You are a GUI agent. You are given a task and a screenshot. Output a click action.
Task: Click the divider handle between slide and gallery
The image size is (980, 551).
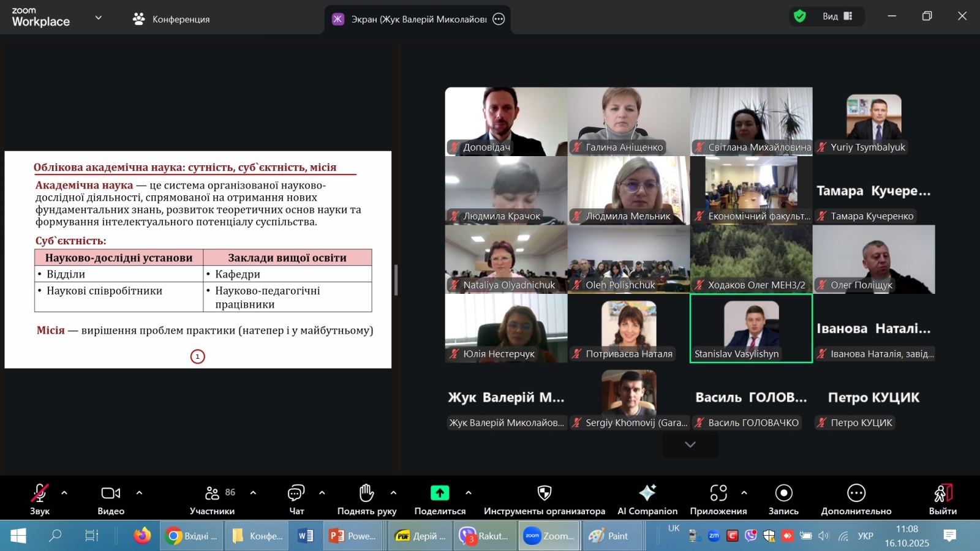(x=396, y=280)
